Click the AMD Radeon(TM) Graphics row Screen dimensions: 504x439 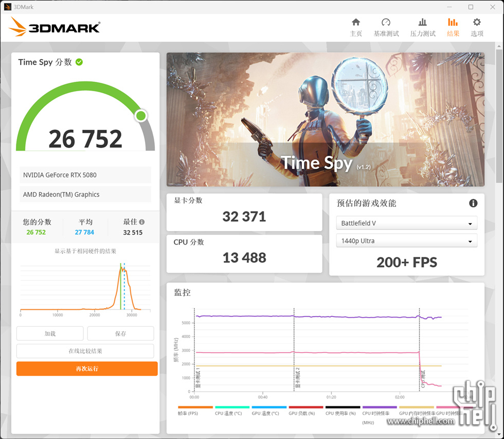(85, 194)
